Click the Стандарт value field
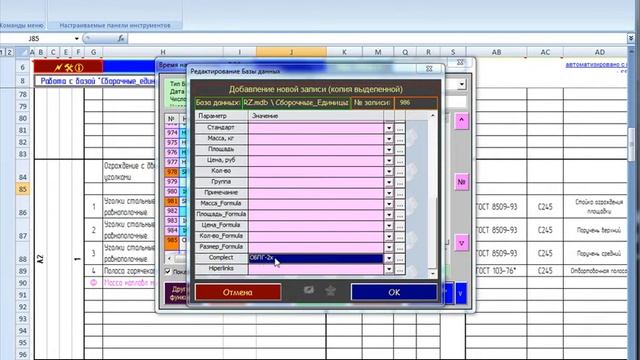 (x=316, y=128)
